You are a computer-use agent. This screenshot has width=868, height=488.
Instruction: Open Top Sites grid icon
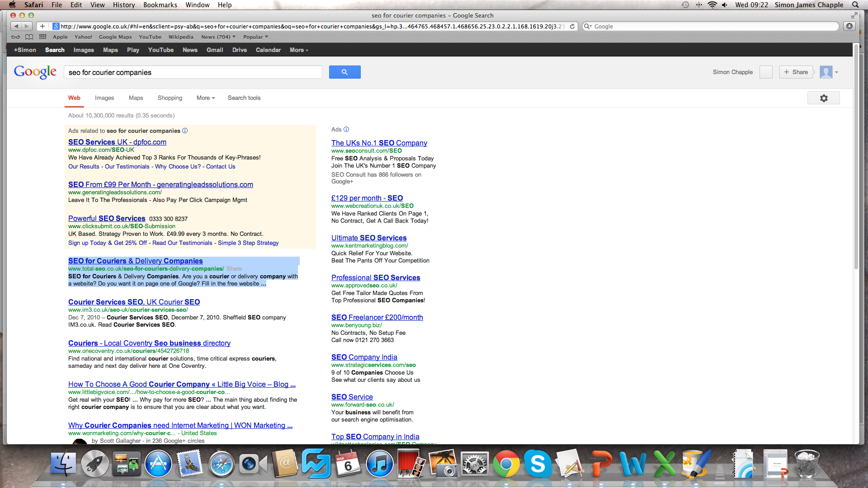(x=43, y=37)
